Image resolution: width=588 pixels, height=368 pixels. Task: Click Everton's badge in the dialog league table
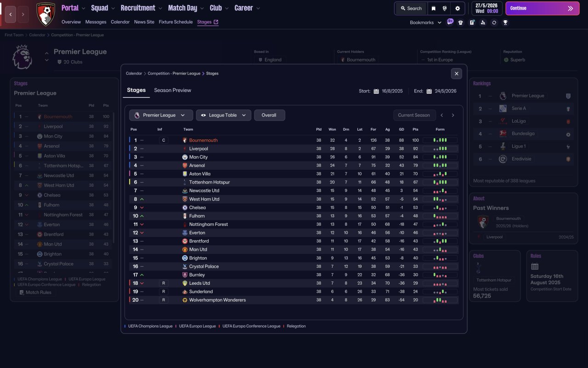185,233
